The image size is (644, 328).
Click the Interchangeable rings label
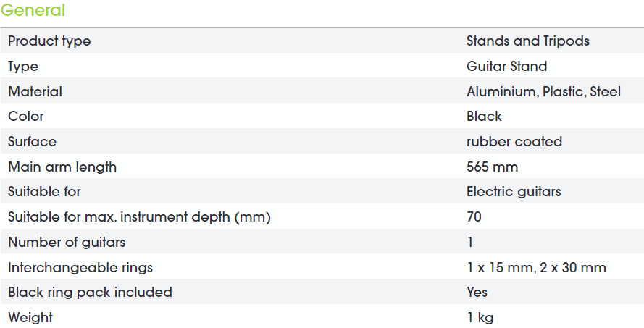click(80, 267)
